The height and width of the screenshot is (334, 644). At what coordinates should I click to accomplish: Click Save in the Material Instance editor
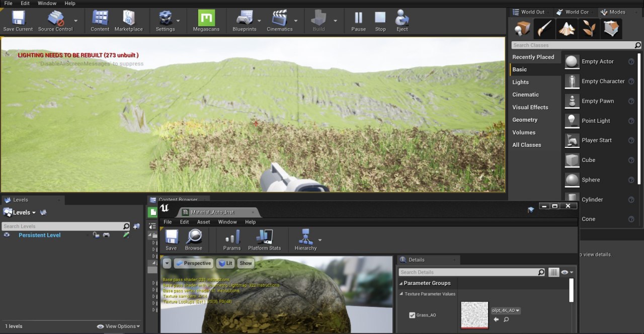coord(171,240)
